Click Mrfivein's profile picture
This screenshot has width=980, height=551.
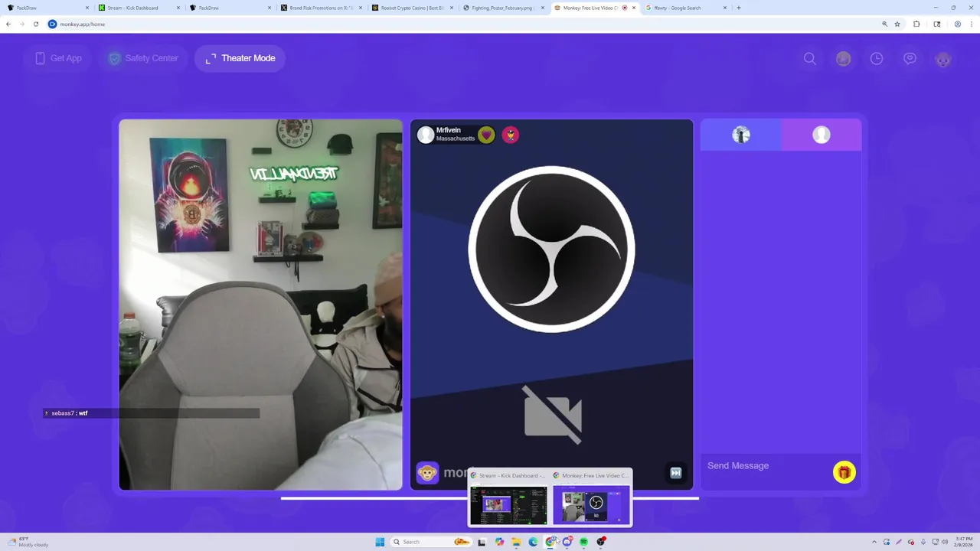(426, 135)
